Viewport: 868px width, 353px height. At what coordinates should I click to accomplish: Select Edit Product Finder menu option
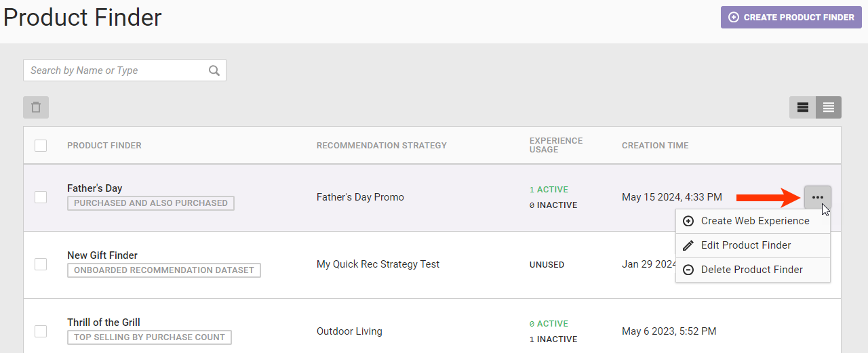[746, 245]
